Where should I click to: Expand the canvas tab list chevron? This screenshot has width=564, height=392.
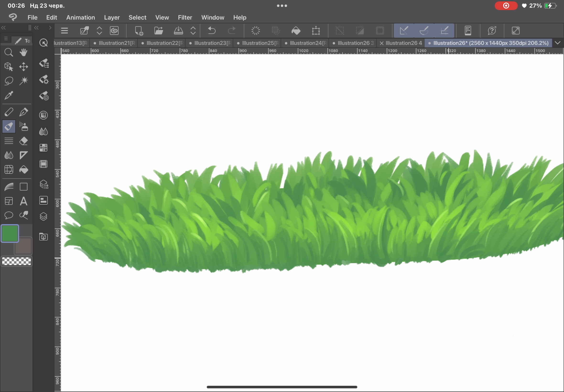557,43
